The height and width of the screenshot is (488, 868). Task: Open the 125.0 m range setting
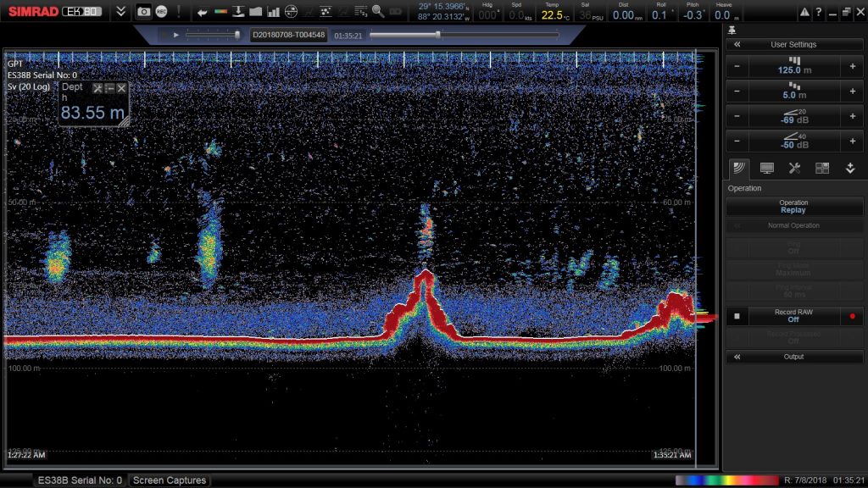point(794,66)
